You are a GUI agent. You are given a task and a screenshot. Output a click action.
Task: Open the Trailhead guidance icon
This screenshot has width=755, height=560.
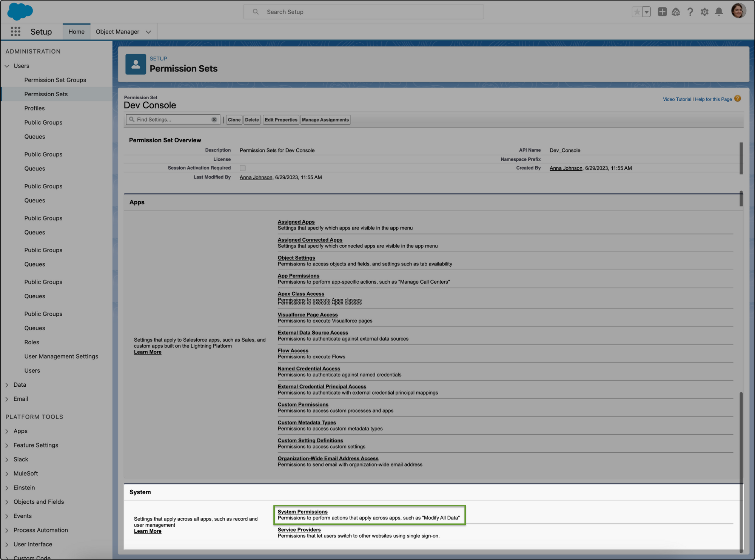click(676, 12)
